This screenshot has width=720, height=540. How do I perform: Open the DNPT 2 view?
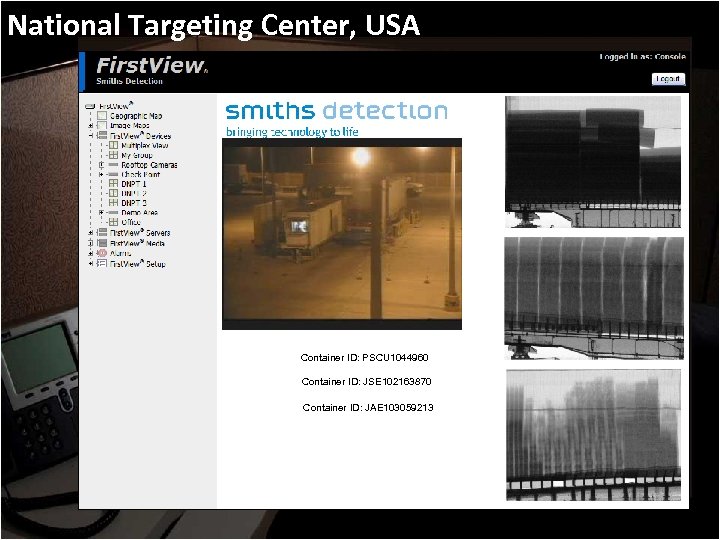tap(134, 193)
